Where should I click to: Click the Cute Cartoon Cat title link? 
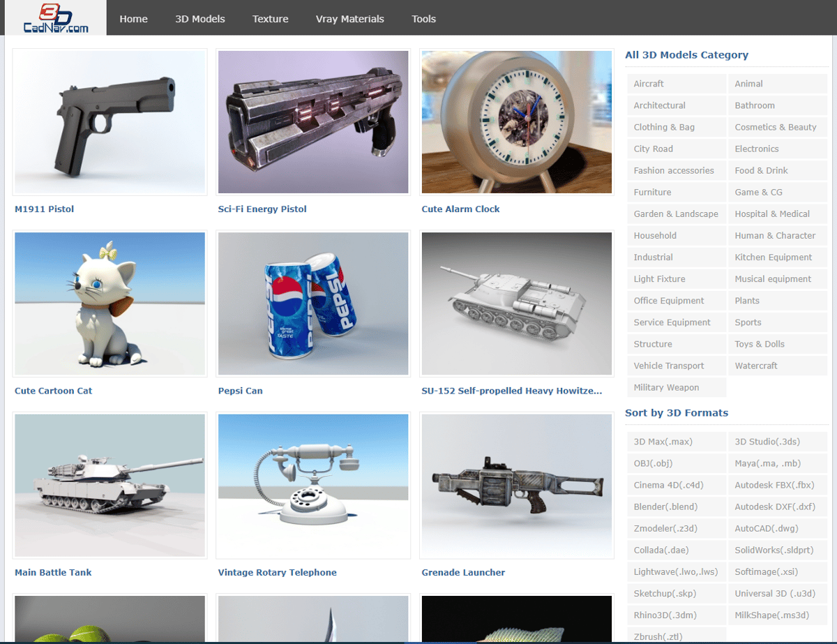[53, 391]
